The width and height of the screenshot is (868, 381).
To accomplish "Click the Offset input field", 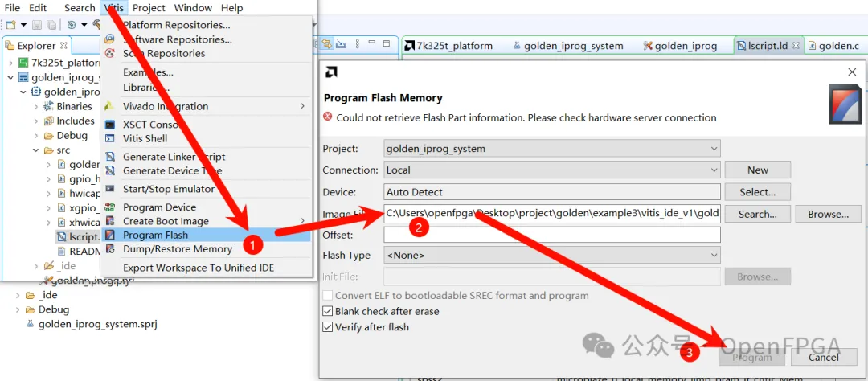I will pyautogui.click(x=552, y=235).
